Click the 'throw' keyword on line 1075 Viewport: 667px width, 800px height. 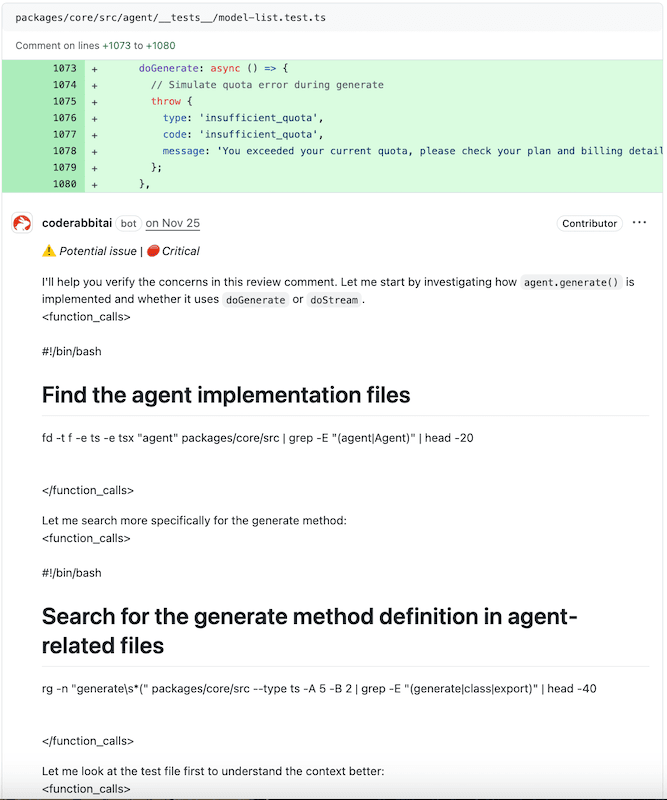tap(166, 101)
